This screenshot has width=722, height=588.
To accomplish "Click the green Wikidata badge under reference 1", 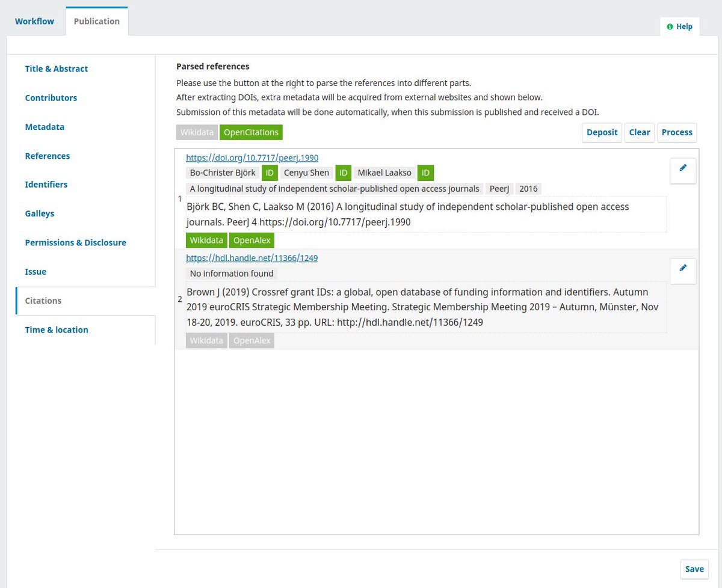I will click(x=206, y=240).
